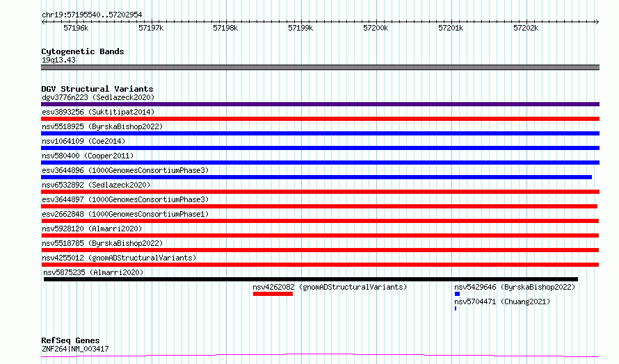The height and width of the screenshot is (364, 619).
Task: Click the nsv1064109 Coe2014 blue bar
Action: [x=320, y=148]
